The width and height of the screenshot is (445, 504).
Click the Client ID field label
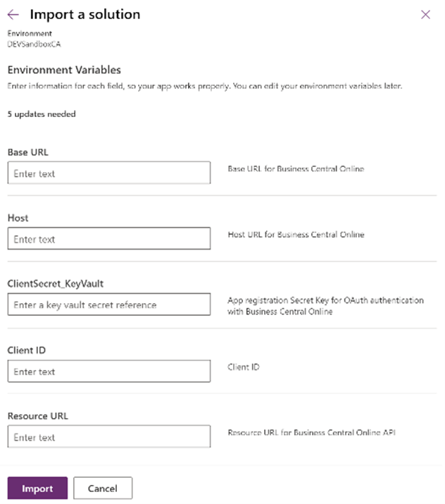[27, 350]
